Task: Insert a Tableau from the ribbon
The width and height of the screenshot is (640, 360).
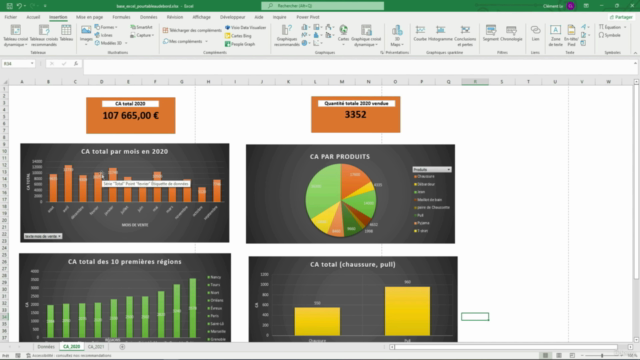Action: pos(66,33)
